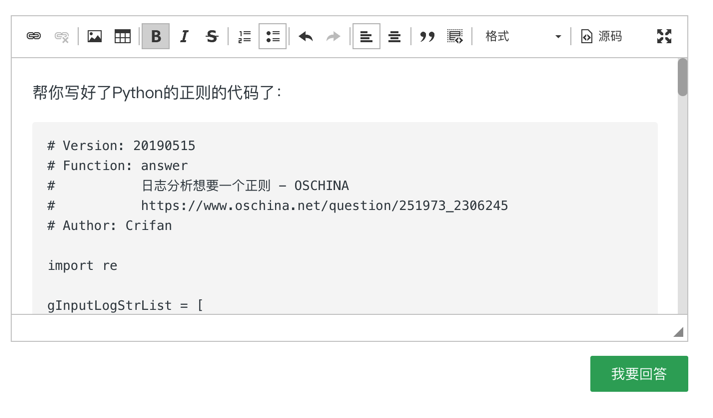Screen dimensions: 713x418
Task: Redo the last undone edit
Action: [x=334, y=37]
